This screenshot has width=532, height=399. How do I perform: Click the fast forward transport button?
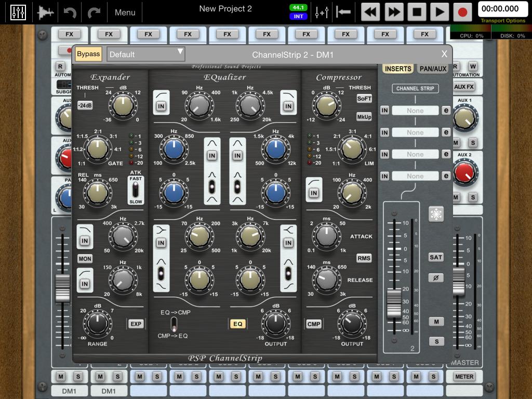(x=394, y=12)
